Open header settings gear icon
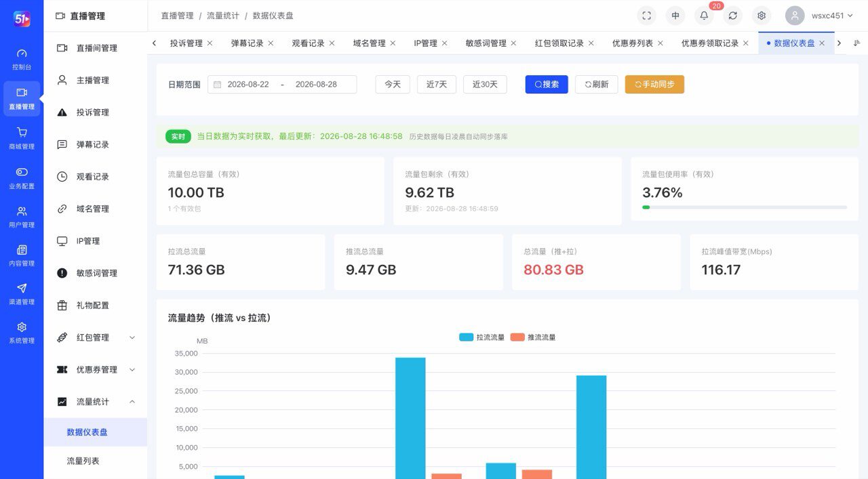Screen dimensions: 868x479 point(762,16)
